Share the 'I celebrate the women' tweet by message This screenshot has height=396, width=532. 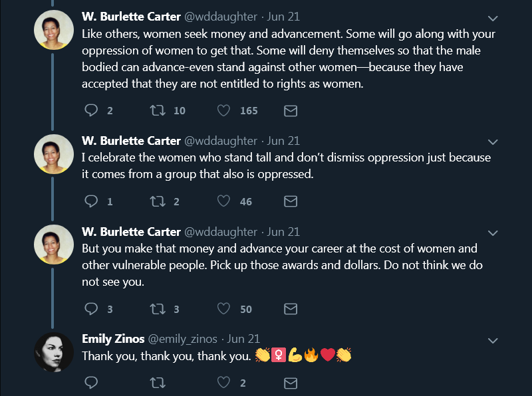tap(291, 201)
